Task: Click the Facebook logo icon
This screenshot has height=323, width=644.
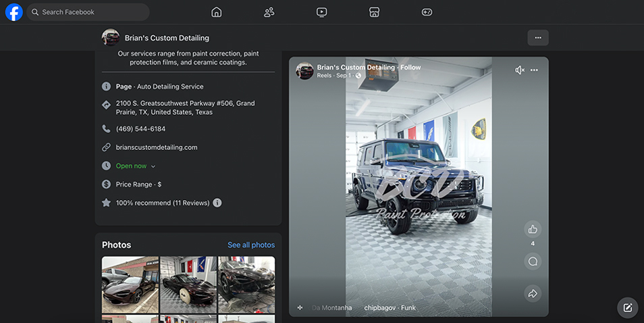Action: [x=14, y=12]
